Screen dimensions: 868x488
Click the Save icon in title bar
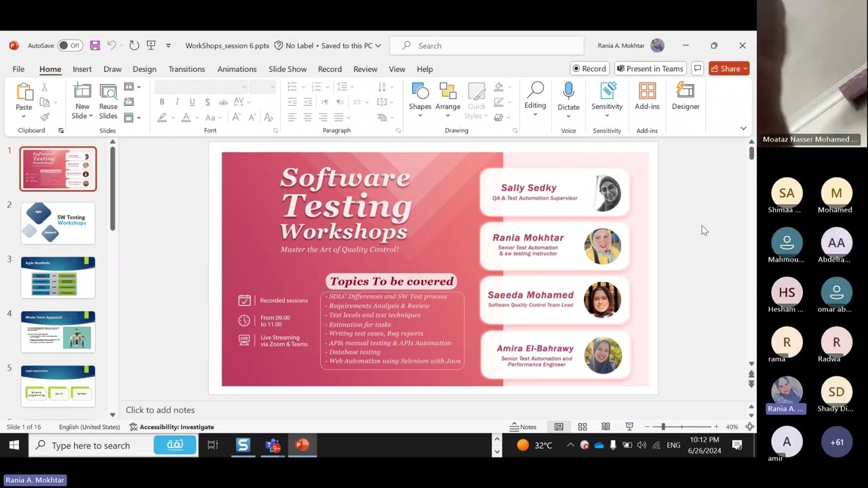coord(95,45)
